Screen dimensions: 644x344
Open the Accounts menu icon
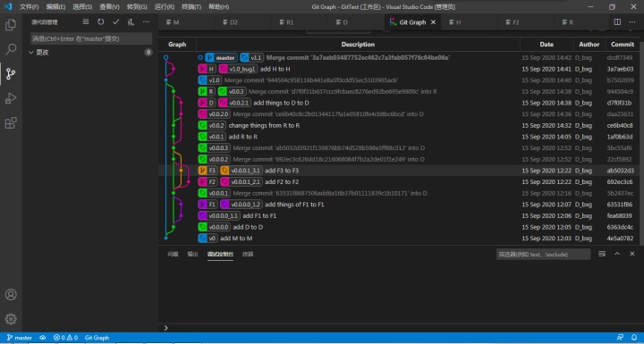coord(11,294)
